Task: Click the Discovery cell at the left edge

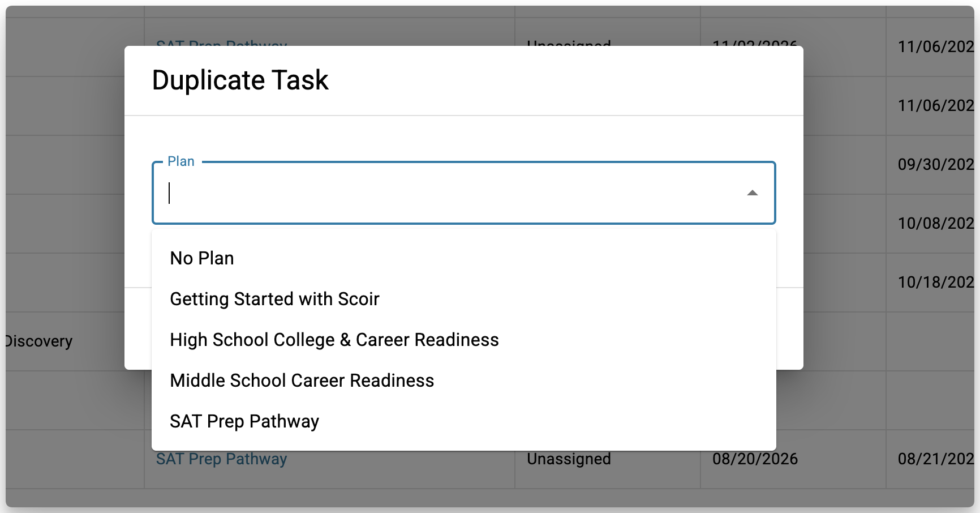Action: click(38, 341)
